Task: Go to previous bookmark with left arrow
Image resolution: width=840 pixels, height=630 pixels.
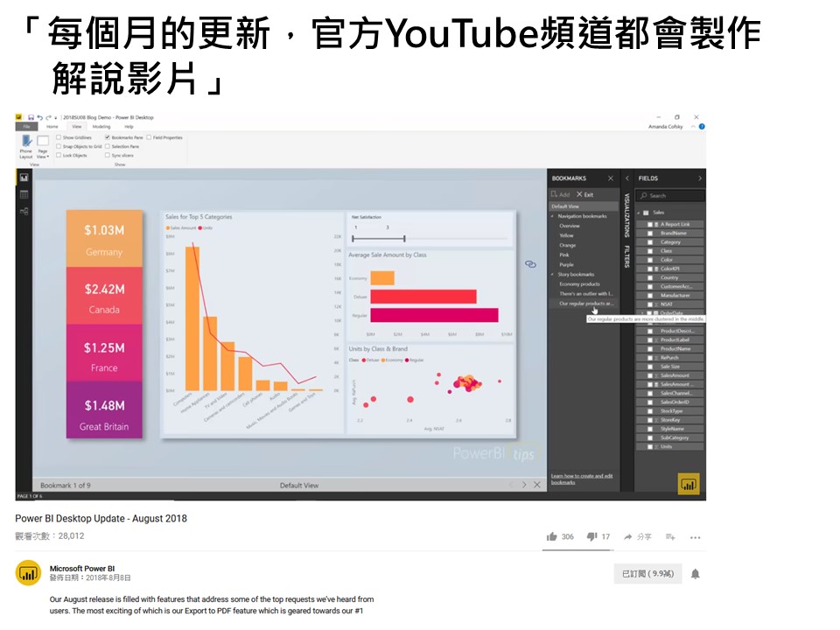Action: (x=510, y=485)
